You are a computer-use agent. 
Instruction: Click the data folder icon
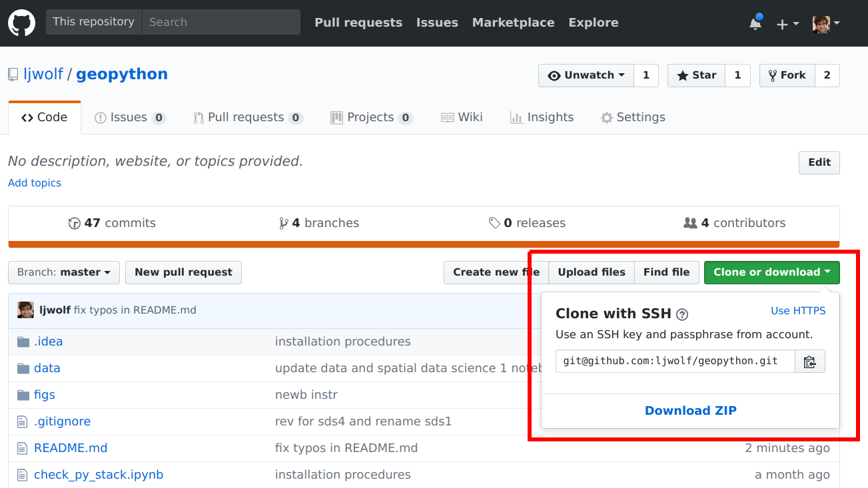point(23,368)
